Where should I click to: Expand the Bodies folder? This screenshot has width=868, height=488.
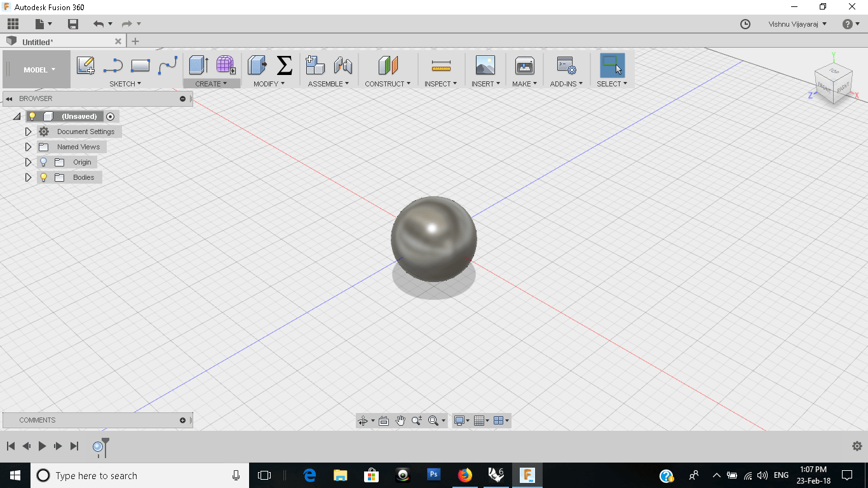tap(28, 178)
